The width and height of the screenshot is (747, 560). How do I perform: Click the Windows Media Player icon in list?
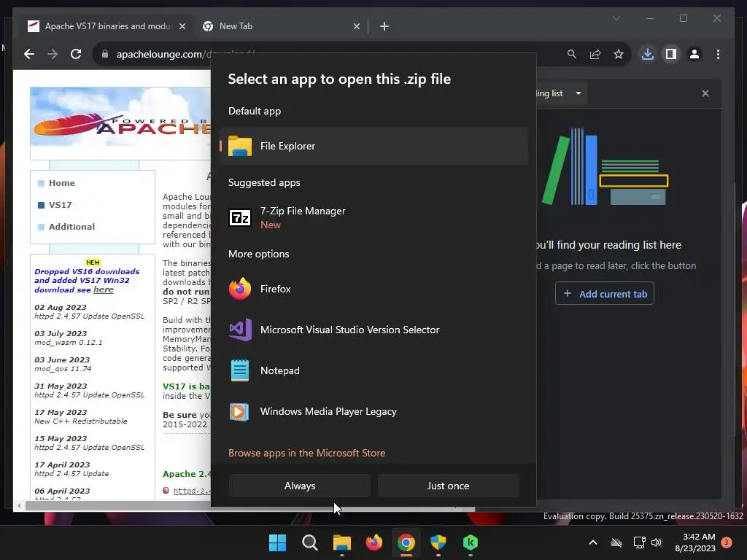pos(239,411)
